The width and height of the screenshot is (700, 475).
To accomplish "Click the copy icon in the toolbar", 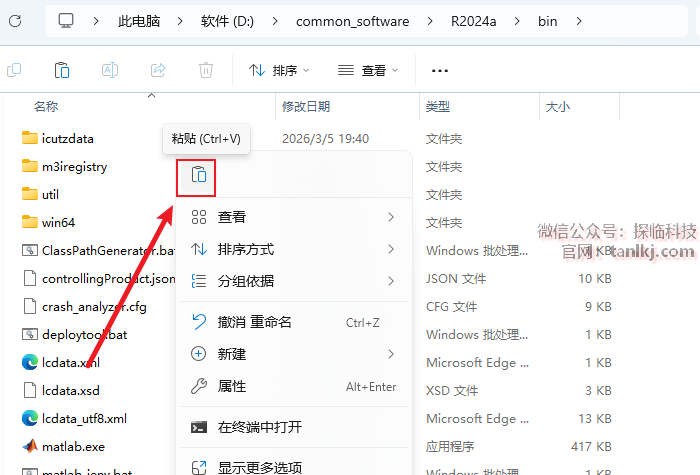I will click(14, 70).
